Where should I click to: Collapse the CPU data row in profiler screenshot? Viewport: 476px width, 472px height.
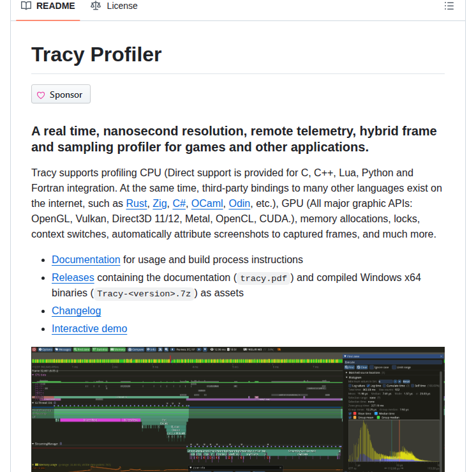(x=33, y=376)
